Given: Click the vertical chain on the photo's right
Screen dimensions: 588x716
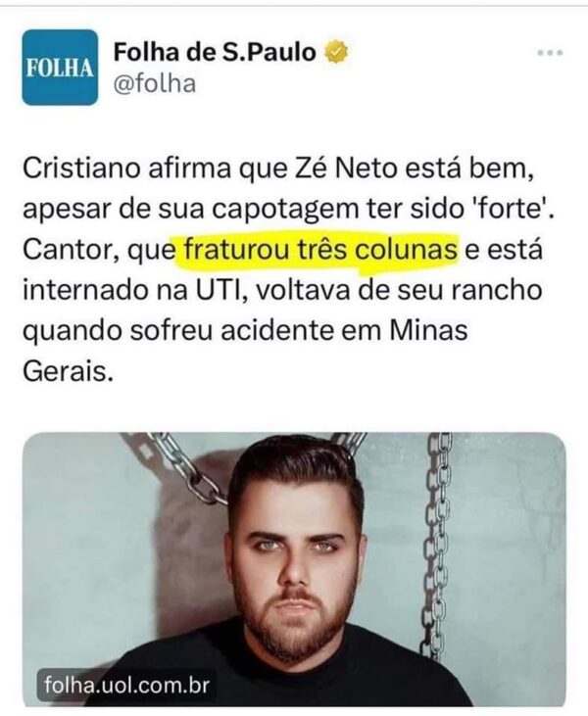Looking at the screenshot, I should (434, 548).
